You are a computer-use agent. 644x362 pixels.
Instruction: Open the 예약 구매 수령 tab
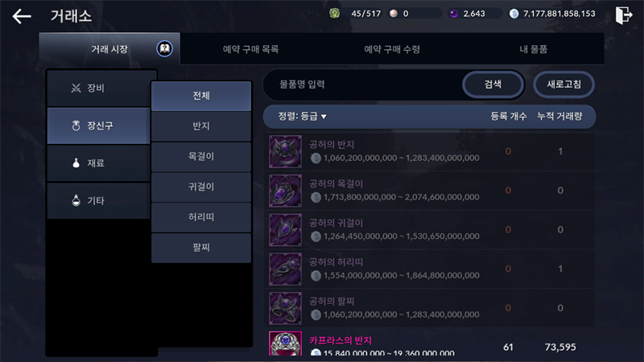[x=392, y=49]
